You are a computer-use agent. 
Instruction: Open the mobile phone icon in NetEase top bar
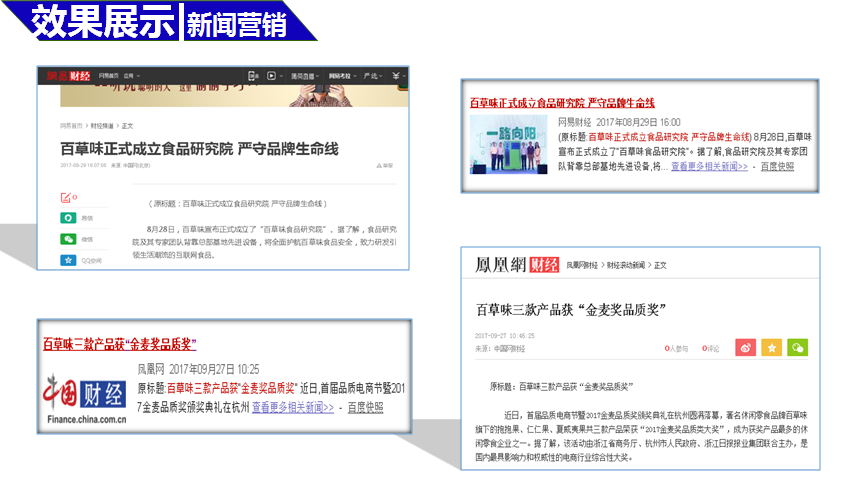(x=252, y=76)
